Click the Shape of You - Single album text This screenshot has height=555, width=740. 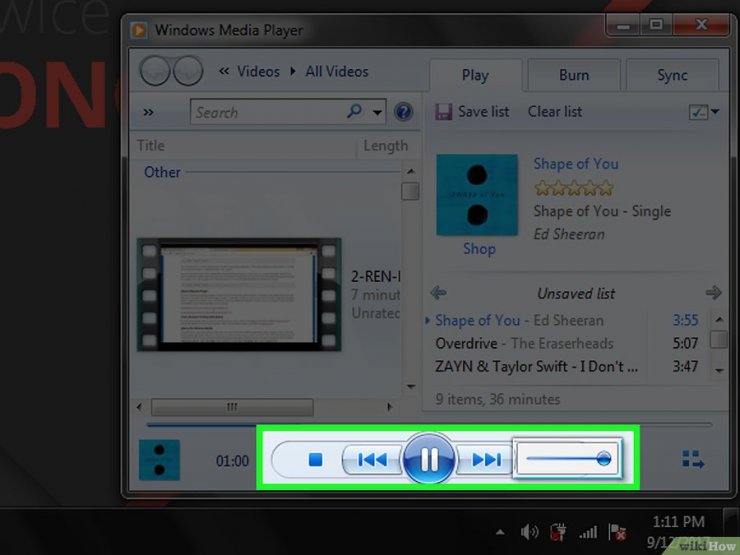(x=602, y=211)
